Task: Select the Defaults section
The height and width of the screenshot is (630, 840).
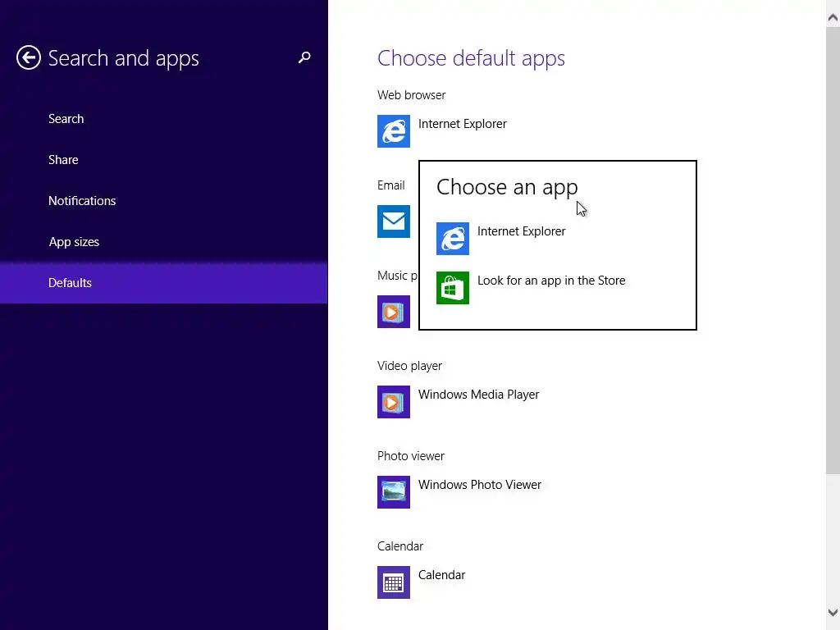Action: tap(164, 282)
